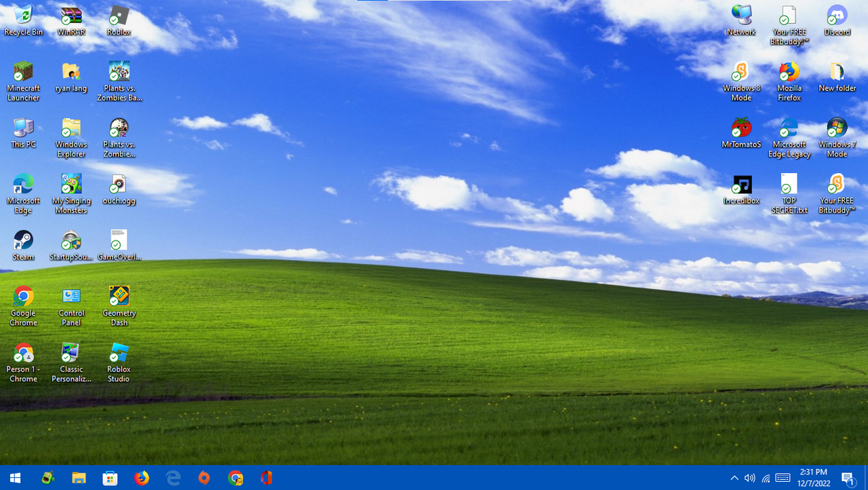
Task: Select the Minecraft Launcher shortcut
Action: click(x=23, y=81)
